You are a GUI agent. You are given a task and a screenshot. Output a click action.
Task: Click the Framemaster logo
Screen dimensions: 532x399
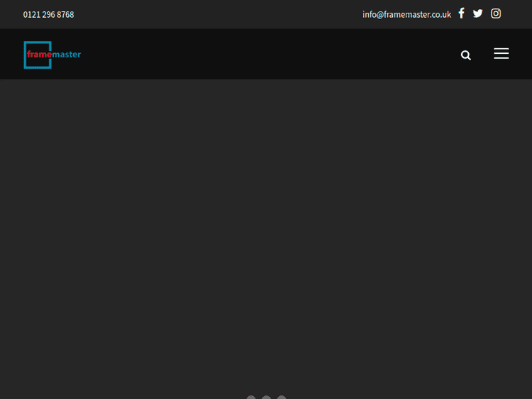click(52, 55)
